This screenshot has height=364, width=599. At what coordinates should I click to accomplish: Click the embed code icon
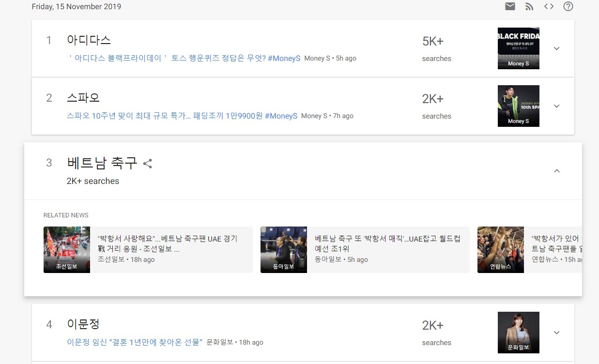click(549, 6)
